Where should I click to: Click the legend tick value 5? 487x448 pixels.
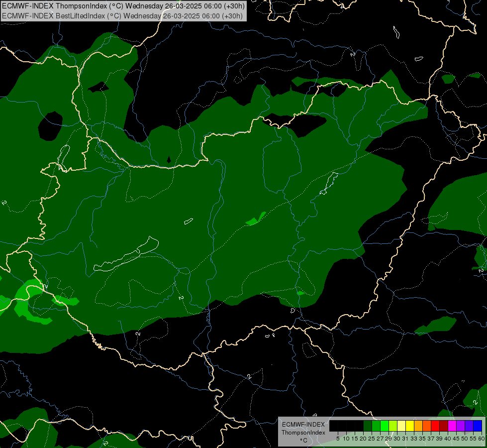tap(338, 439)
